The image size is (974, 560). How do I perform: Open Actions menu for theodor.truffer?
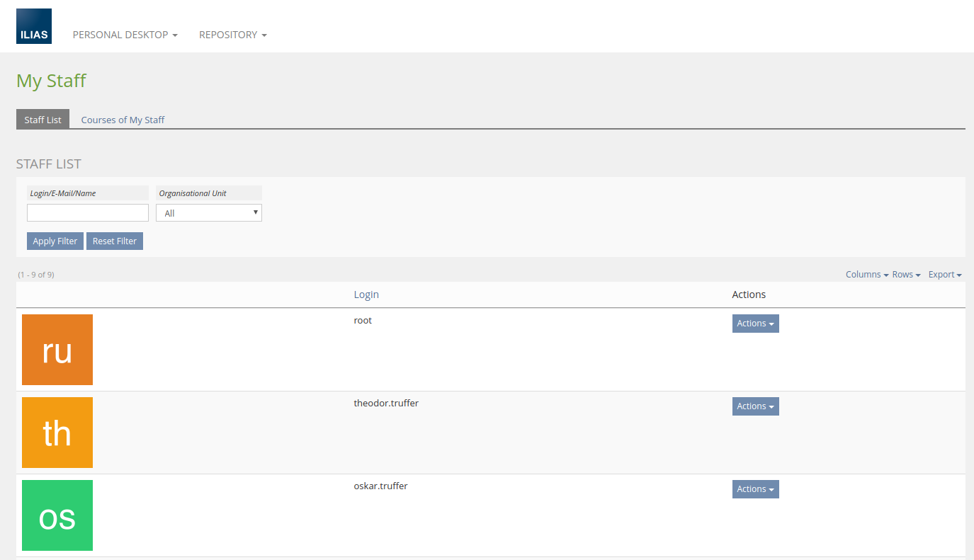tap(755, 406)
